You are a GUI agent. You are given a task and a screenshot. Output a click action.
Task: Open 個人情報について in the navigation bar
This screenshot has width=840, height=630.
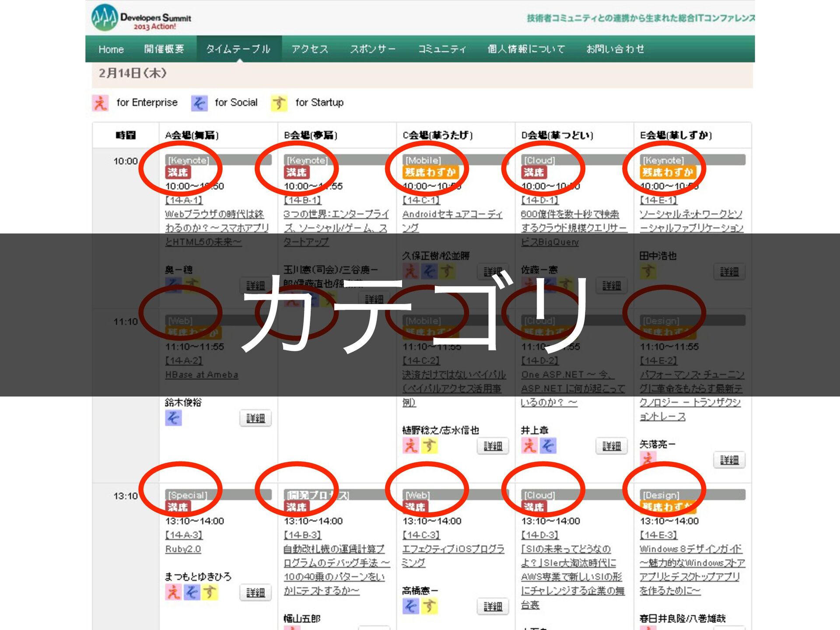(526, 49)
